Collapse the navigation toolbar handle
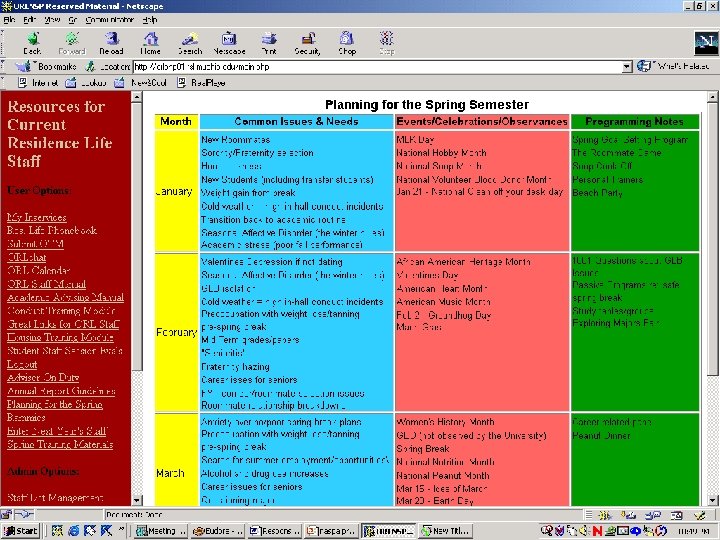Screen dimensions: 720x540 [x=3, y=44]
